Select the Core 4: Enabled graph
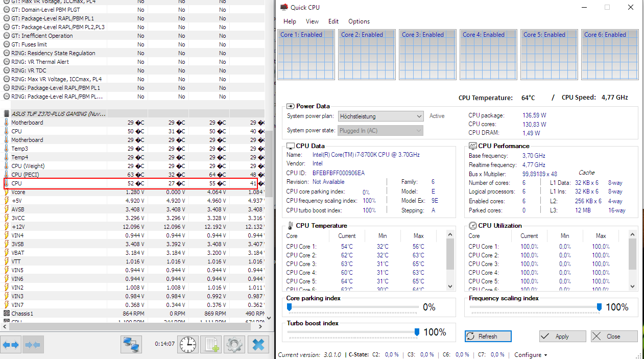 point(488,55)
